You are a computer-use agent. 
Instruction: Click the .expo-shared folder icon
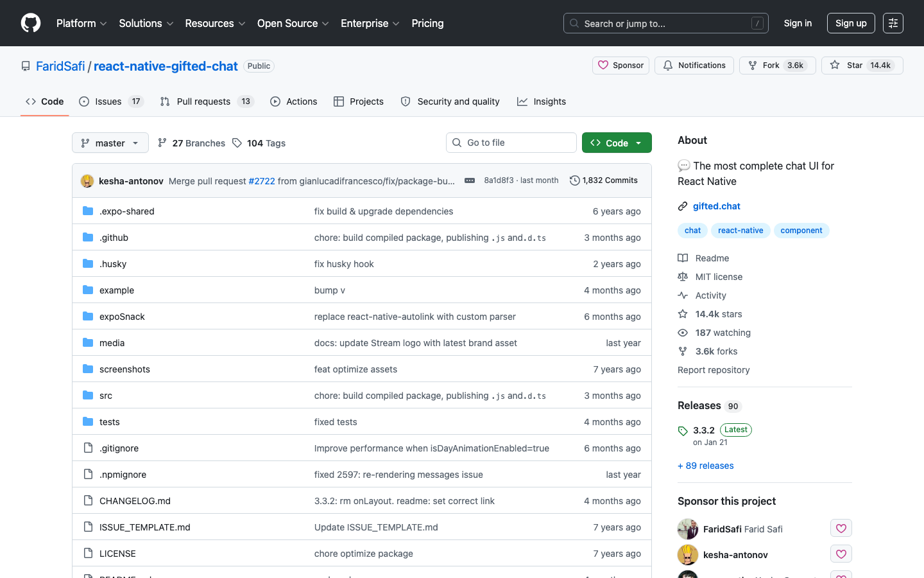tap(88, 211)
